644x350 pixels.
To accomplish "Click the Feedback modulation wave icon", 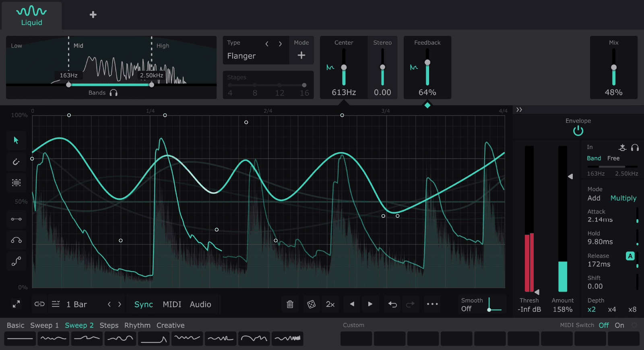I will coord(414,67).
